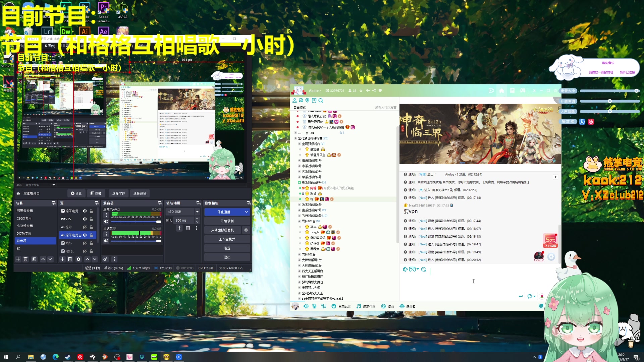Click 选择颜色 button in source toolbar

(140, 193)
